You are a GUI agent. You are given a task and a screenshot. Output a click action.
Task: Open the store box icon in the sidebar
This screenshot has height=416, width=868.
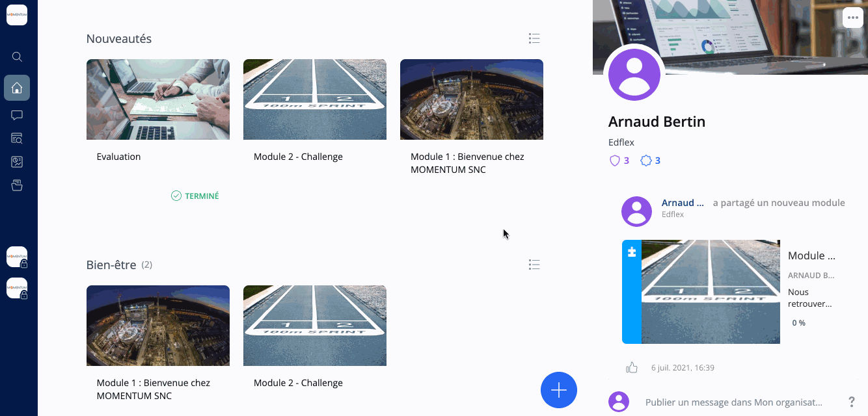point(17,185)
